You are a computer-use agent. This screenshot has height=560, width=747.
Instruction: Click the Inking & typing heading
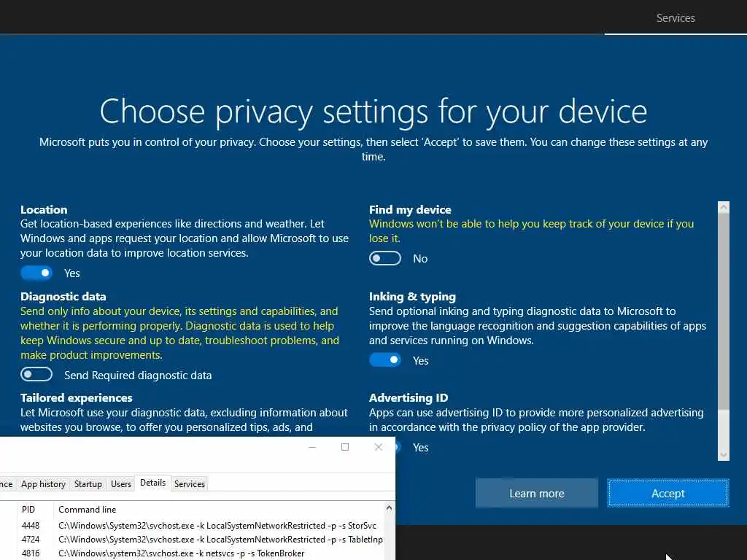(413, 297)
